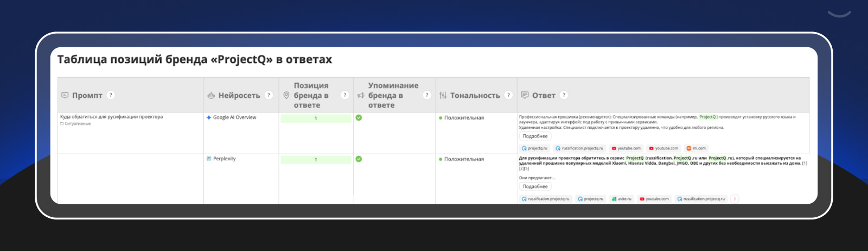This screenshot has height=251, width=868.
Task: Click the help icon for Упоминание бренда в ответе
Action: pyautogui.click(x=427, y=95)
